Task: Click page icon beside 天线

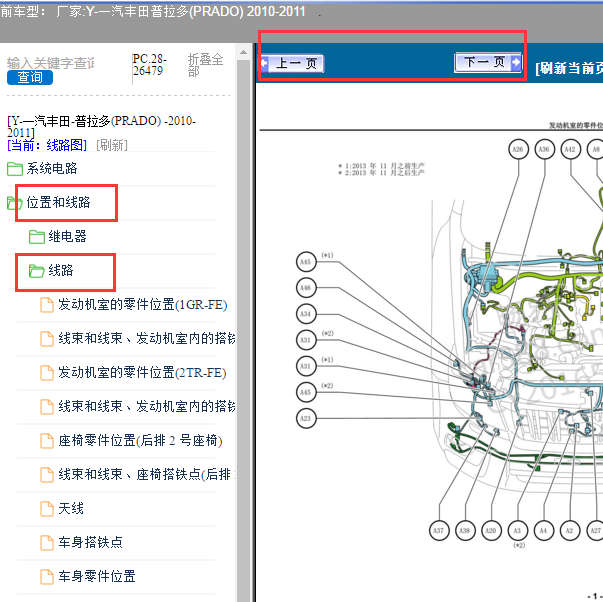Action: click(47, 509)
